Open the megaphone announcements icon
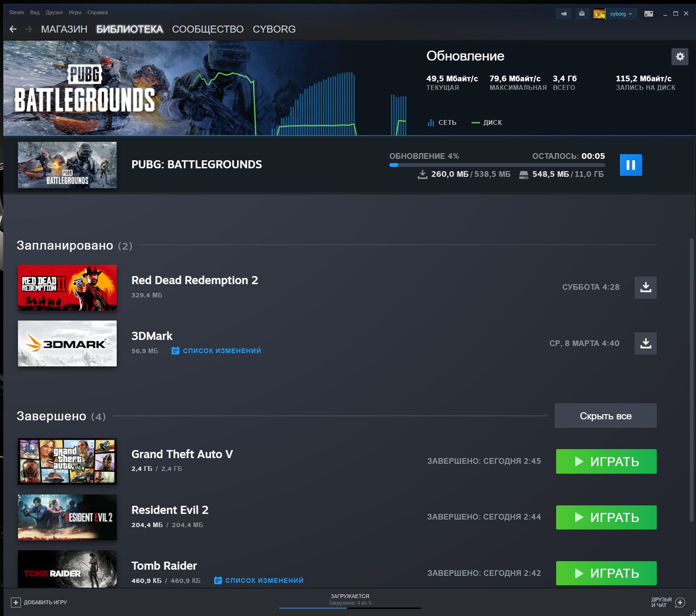696x616 pixels. pos(564,14)
